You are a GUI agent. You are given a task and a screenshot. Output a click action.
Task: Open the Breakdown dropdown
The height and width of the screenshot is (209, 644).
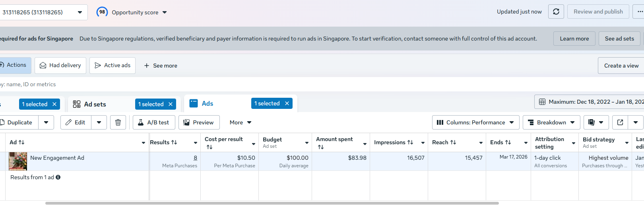pos(551,122)
